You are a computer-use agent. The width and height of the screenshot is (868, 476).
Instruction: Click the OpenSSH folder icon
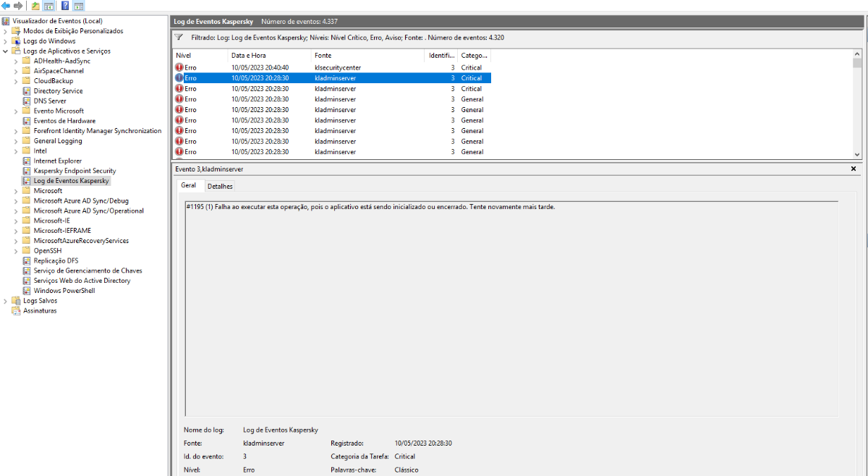(x=27, y=250)
